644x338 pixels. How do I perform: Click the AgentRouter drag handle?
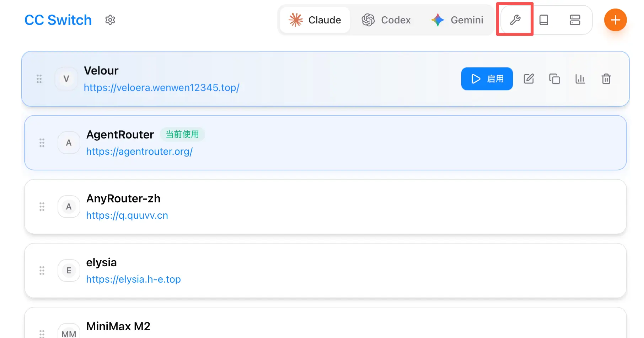[42, 143]
